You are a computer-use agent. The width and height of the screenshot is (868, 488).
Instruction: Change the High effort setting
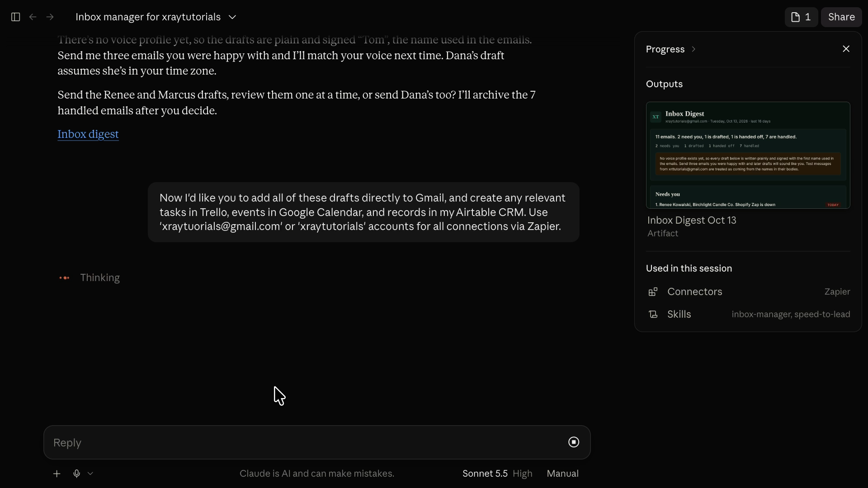pos(522,474)
